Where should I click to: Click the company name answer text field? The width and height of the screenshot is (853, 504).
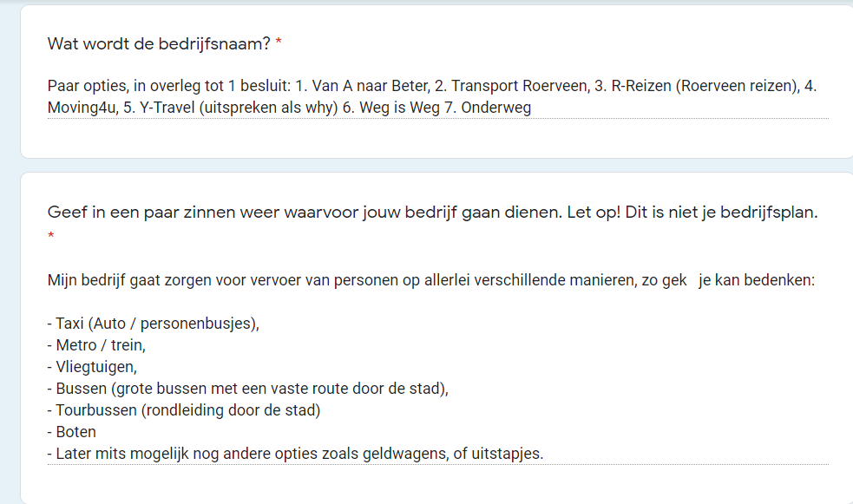pyautogui.click(x=434, y=97)
